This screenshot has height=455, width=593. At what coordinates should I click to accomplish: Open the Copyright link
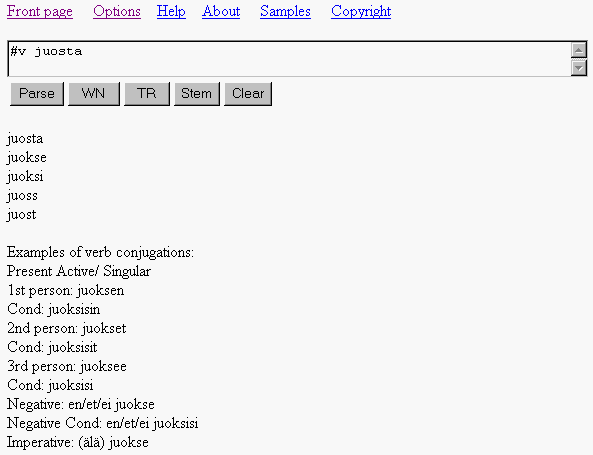(361, 11)
